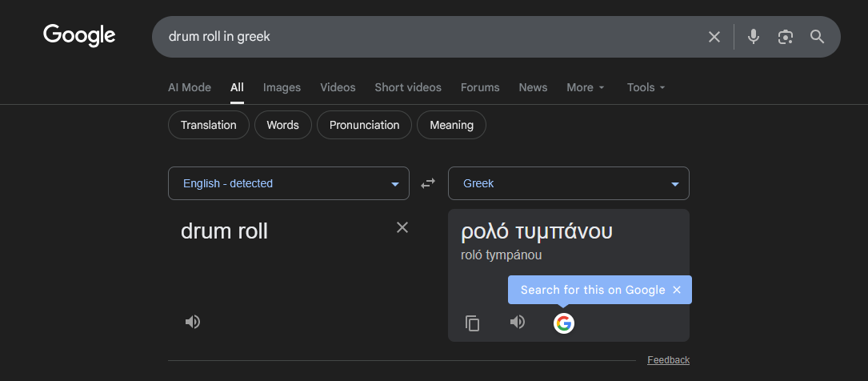Viewport: 868px width, 381px height.
Task: Click the transliteration 'roló tympánou'
Action: (501, 255)
